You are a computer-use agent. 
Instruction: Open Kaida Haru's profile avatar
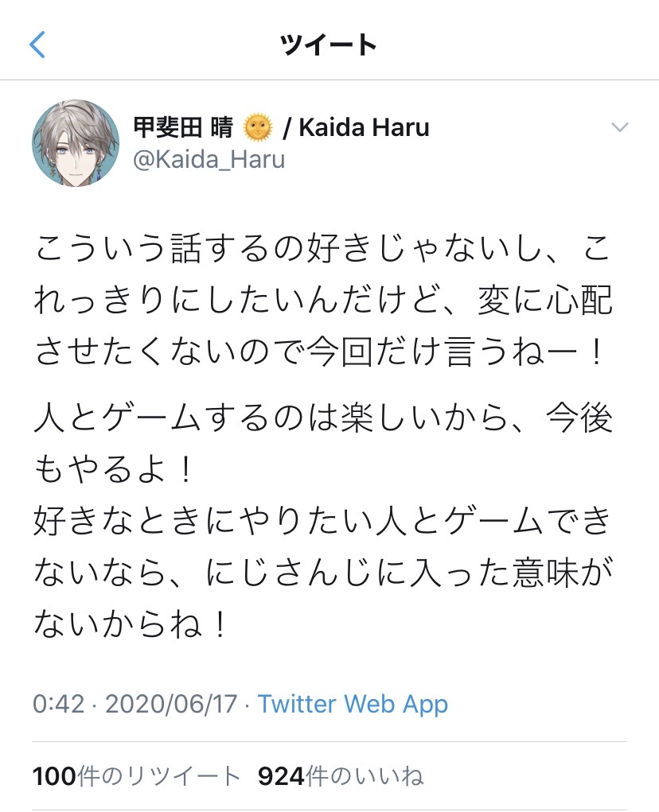76,143
